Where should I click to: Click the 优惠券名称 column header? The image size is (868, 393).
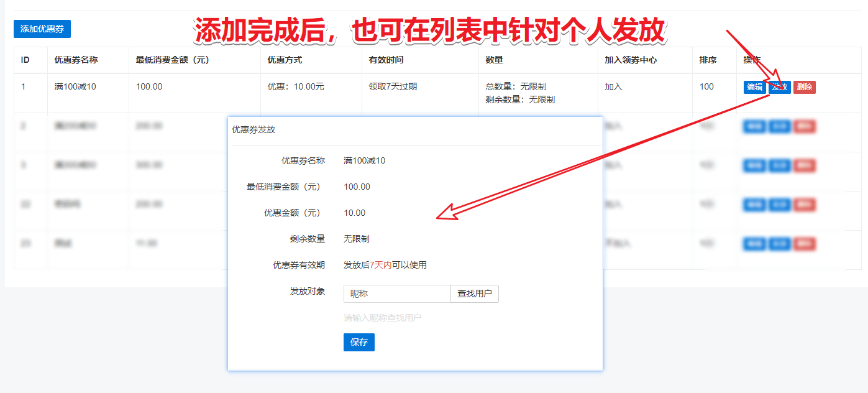[76, 60]
